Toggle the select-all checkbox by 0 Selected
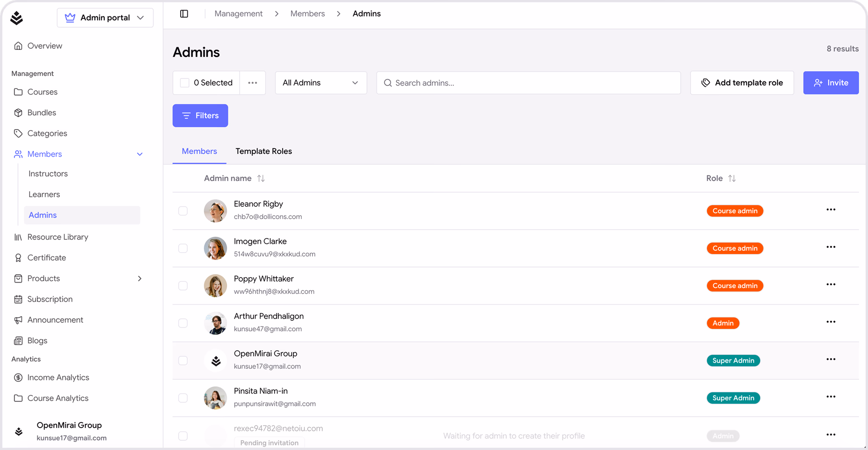 tap(185, 83)
